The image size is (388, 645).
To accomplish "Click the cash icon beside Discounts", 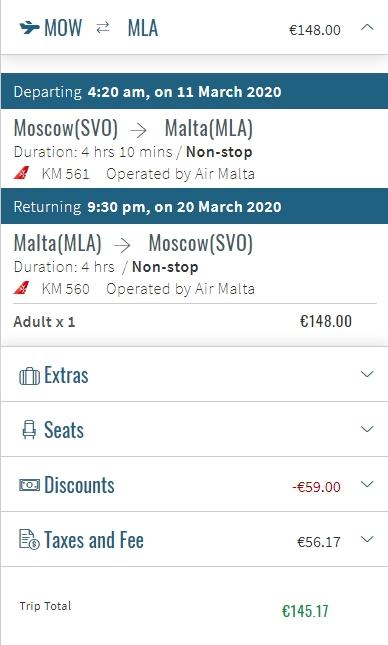I will pyautogui.click(x=29, y=485).
